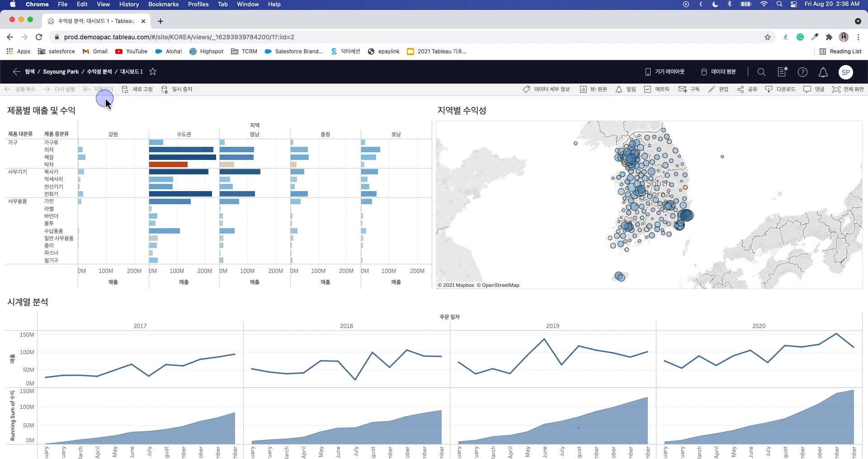The width and height of the screenshot is (868, 459).
Task: Click the browser forward button
Action: point(24,37)
